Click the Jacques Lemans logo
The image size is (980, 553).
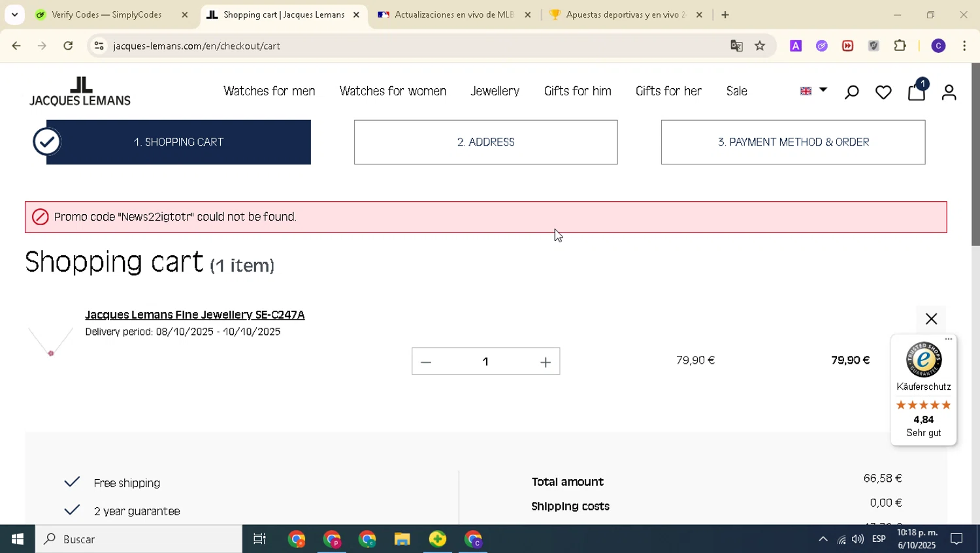tap(80, 91)
